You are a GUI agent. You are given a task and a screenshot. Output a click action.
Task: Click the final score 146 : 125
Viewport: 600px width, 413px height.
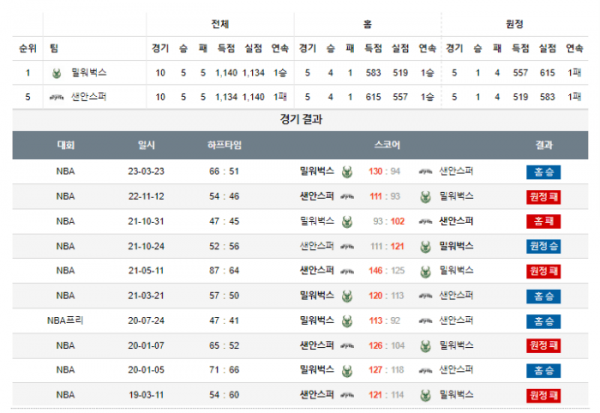point(386,271)
